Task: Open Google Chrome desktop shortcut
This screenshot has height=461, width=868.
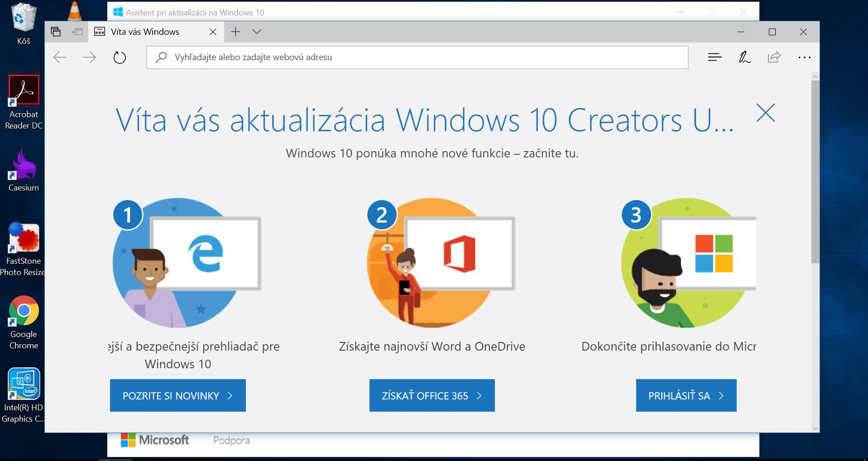Action: tap(24, 323)
